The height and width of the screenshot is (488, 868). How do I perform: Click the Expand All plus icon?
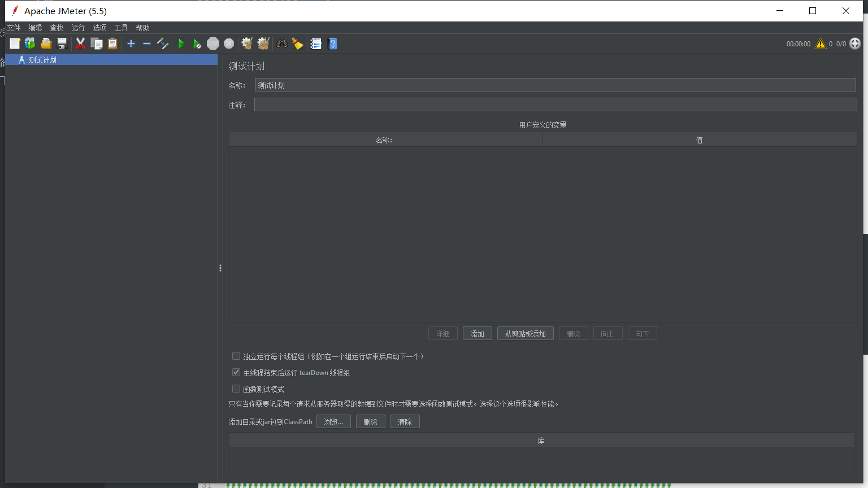click(x=131, y=43)
